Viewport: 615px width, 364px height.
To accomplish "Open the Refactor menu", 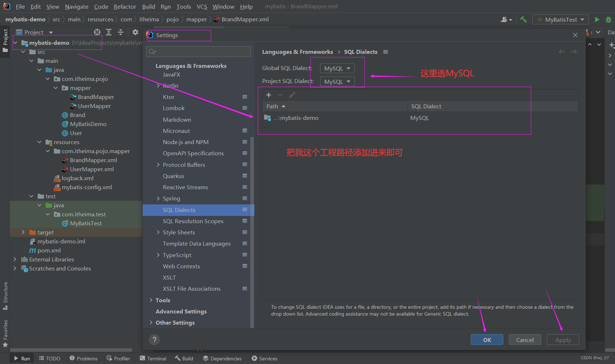I will click(x=125, y=6).
